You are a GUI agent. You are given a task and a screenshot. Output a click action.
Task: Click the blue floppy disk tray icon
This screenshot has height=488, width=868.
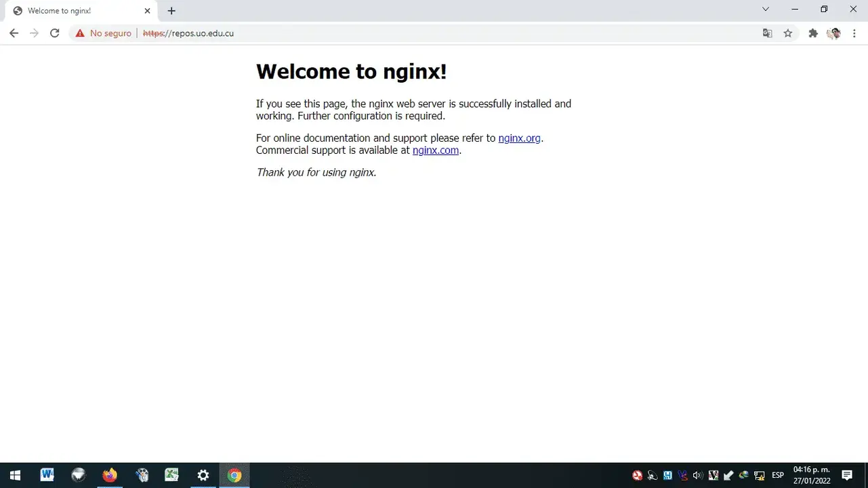pos(667,476)
